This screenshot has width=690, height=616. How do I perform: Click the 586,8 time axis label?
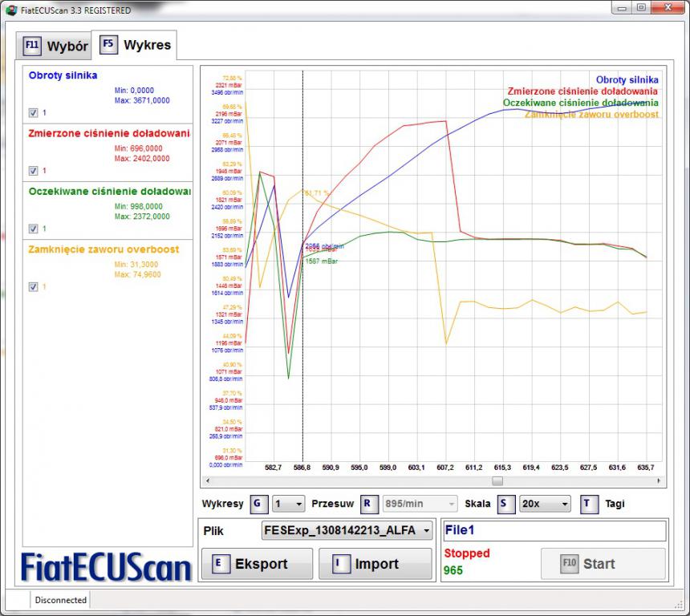click(x=302, y=468)
